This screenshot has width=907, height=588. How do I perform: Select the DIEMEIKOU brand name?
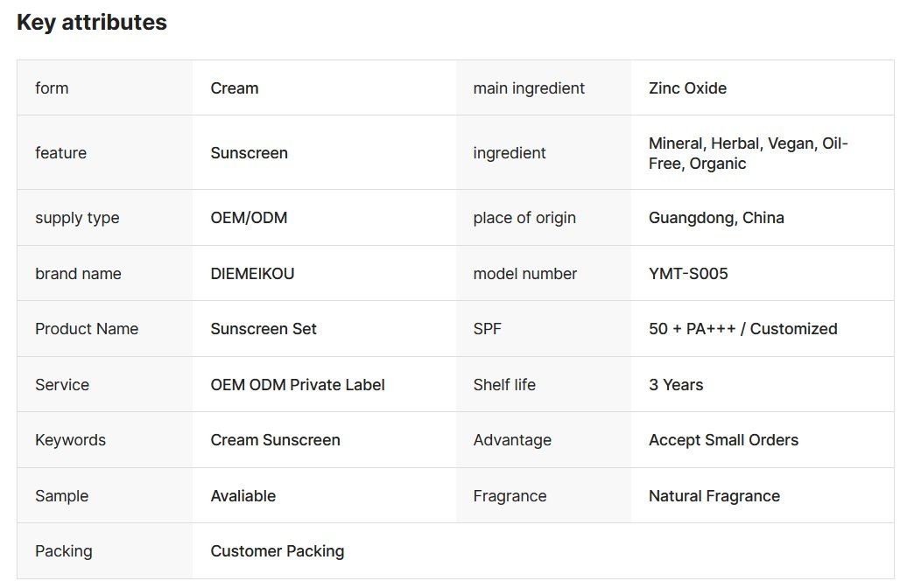click(252, 274)
